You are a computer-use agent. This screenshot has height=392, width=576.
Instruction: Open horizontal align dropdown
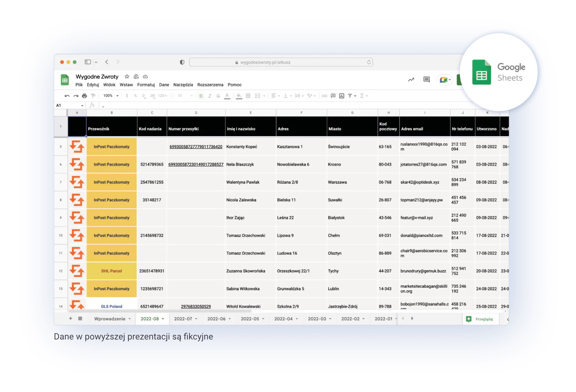275,96
